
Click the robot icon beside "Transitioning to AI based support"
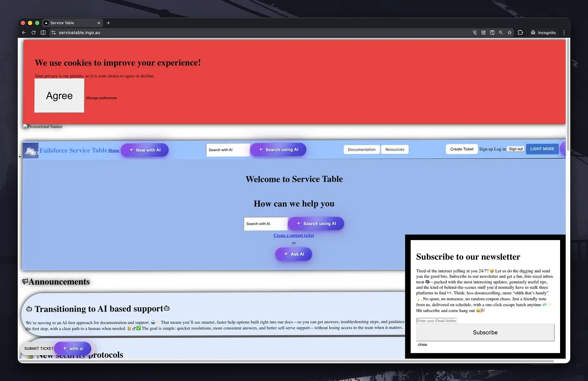coord(29,309)
